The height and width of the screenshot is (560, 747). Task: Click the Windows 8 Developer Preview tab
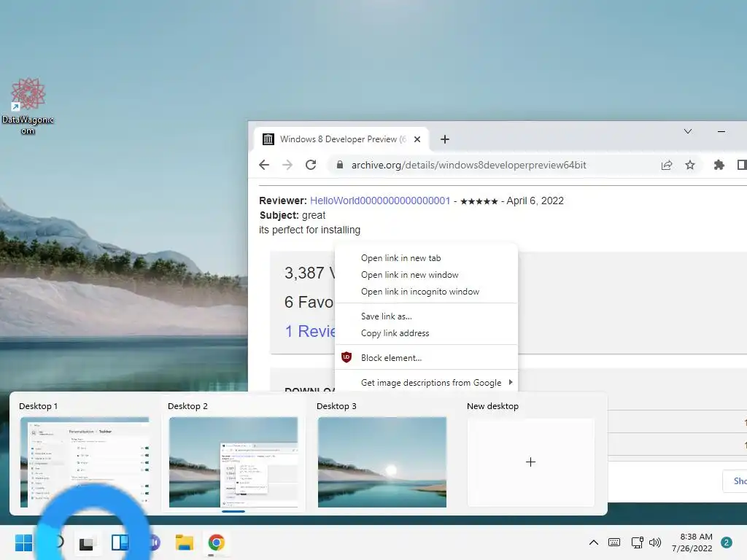pyautogui.click(x=341, y=139)
